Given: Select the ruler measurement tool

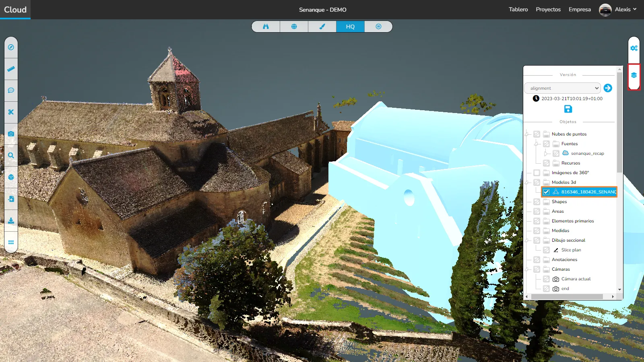Looking at the screenshot, I should pyautogui.click(x=11, y=69).
